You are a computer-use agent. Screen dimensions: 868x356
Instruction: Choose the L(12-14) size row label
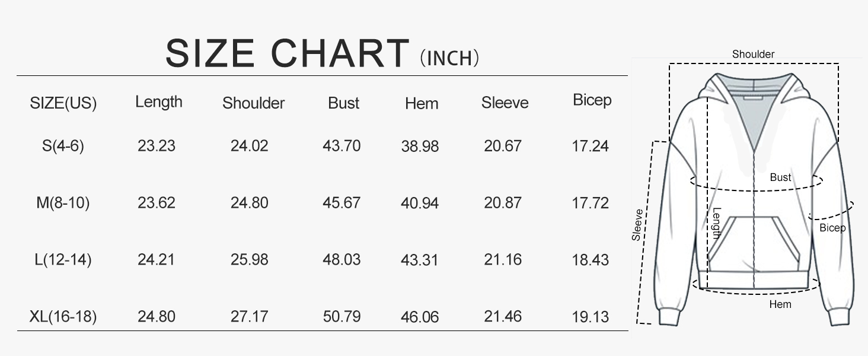[x=63, y=259]
